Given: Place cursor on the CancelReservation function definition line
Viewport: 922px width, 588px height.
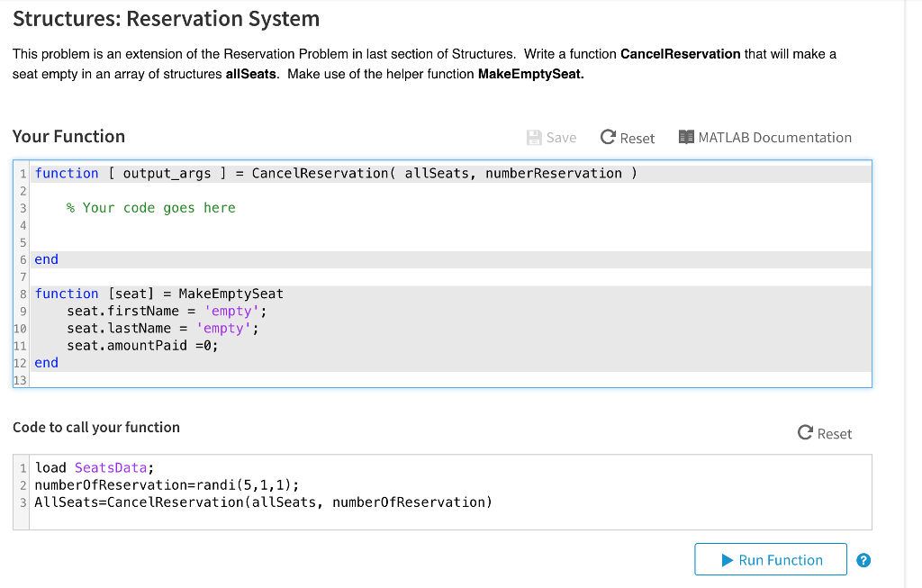Looking at the screenshot, I should pyautogui.click(x=335, y=174).
